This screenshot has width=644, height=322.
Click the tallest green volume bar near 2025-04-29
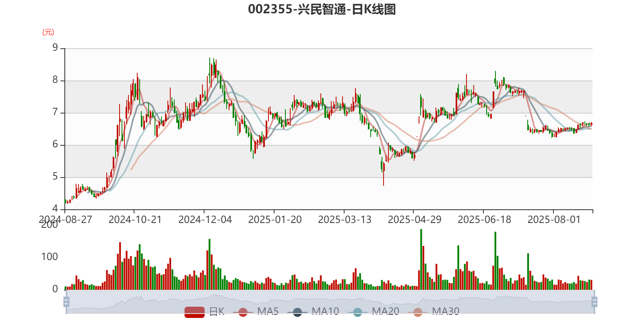pyautogui.click(x=421, y=259)
